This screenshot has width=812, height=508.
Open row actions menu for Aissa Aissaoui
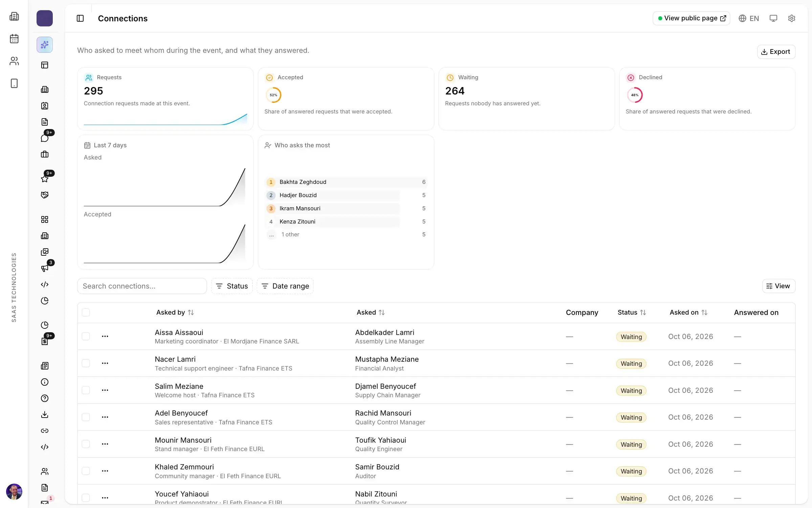(105, 336)
